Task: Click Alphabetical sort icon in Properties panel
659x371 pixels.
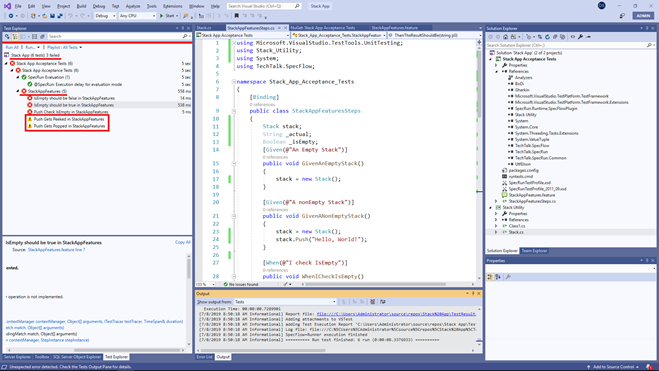Action: pyautogui.click(x=498, y=277)
